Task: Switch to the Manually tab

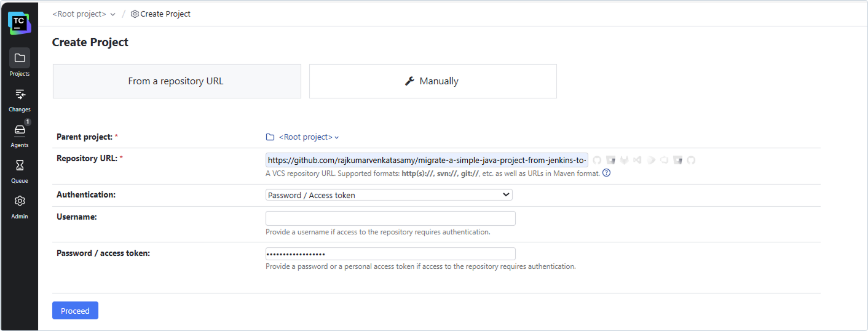Action: (432, 81)
